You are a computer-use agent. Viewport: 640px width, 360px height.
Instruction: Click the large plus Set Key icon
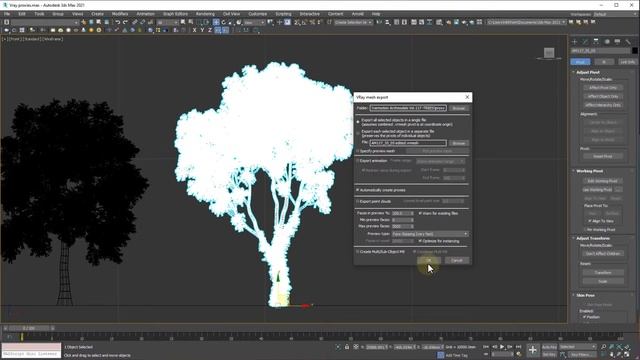tap(533, 350)
